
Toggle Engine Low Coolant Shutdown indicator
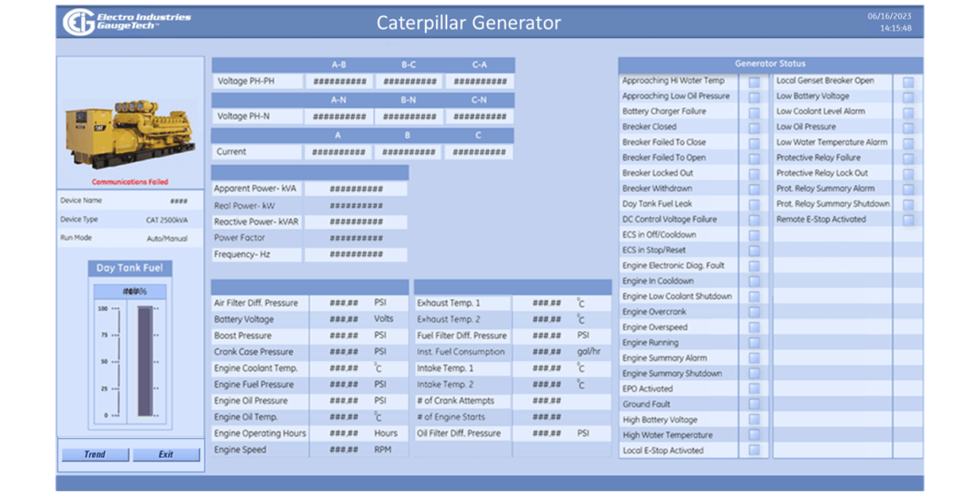tap(754, 297)
